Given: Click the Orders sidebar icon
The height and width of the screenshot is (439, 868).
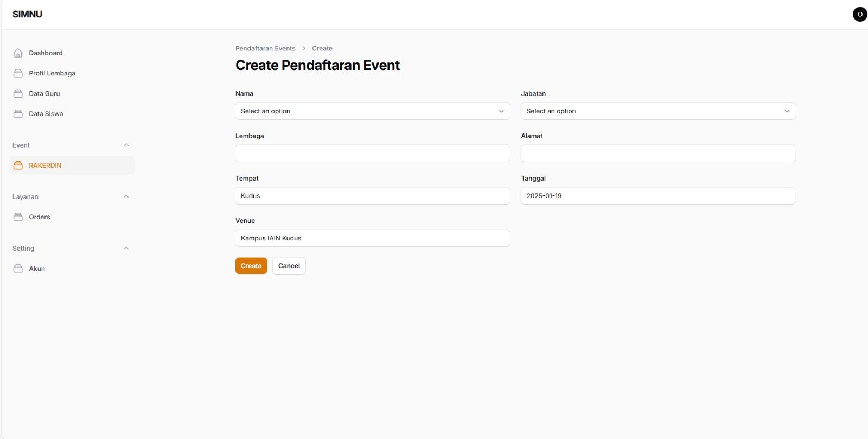Looking at the screenshot, I should [x=18, y=217].
